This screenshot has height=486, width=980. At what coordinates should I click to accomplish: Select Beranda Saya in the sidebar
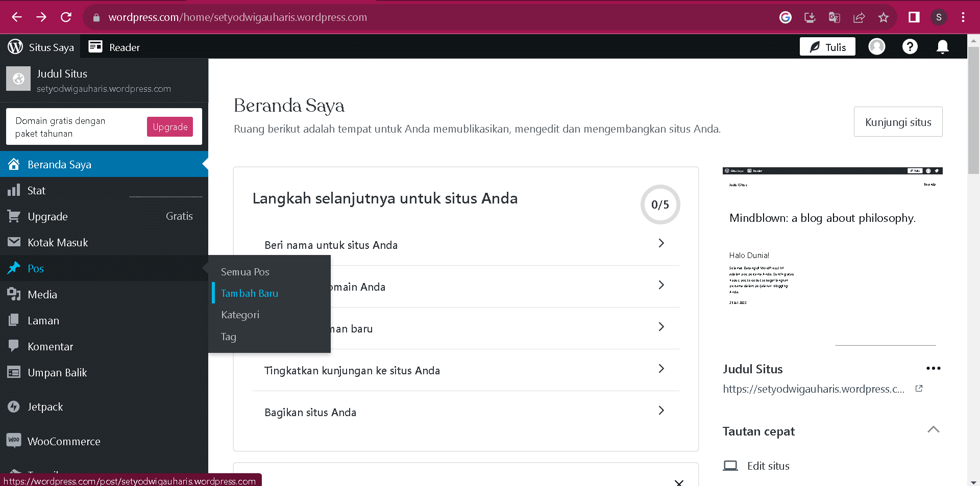point(104,164)
